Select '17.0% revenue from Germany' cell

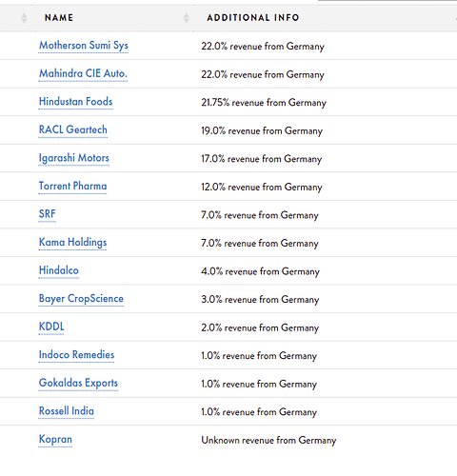pyautogui.click(x=262, y=159)
